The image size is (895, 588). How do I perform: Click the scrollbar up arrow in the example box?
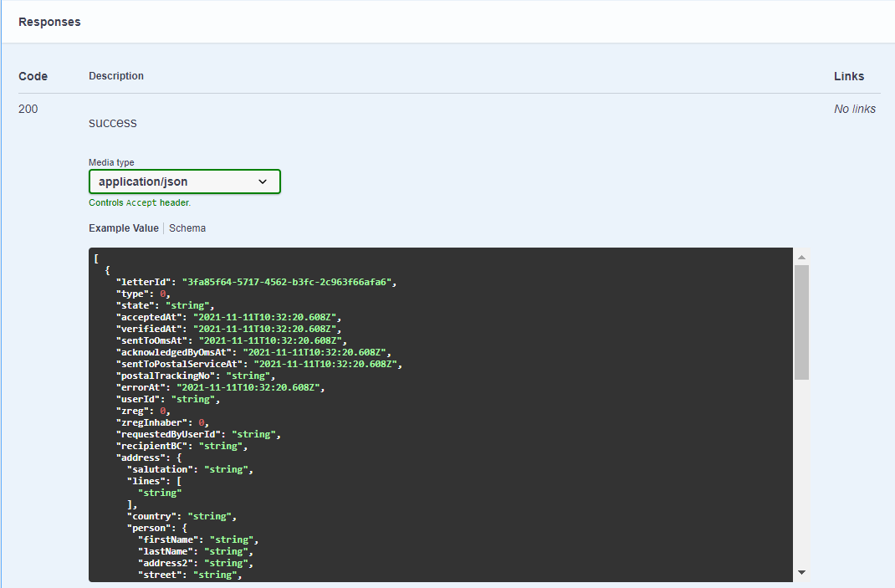pos(801,258)
